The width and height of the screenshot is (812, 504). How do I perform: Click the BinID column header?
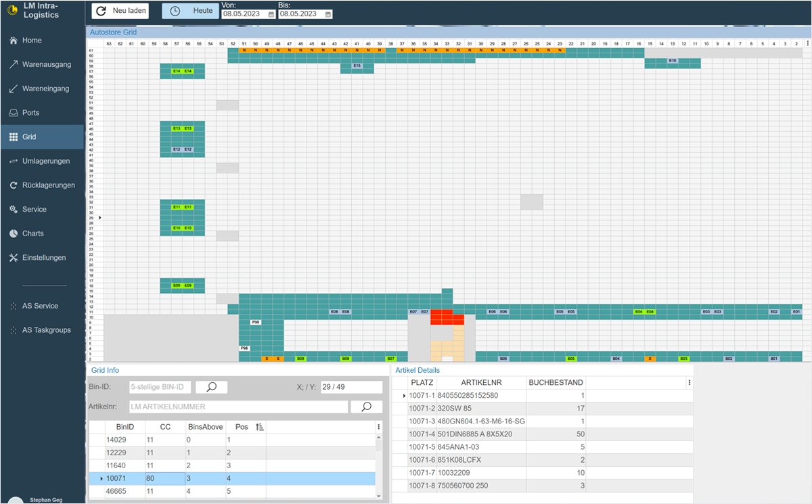[125, 427]
